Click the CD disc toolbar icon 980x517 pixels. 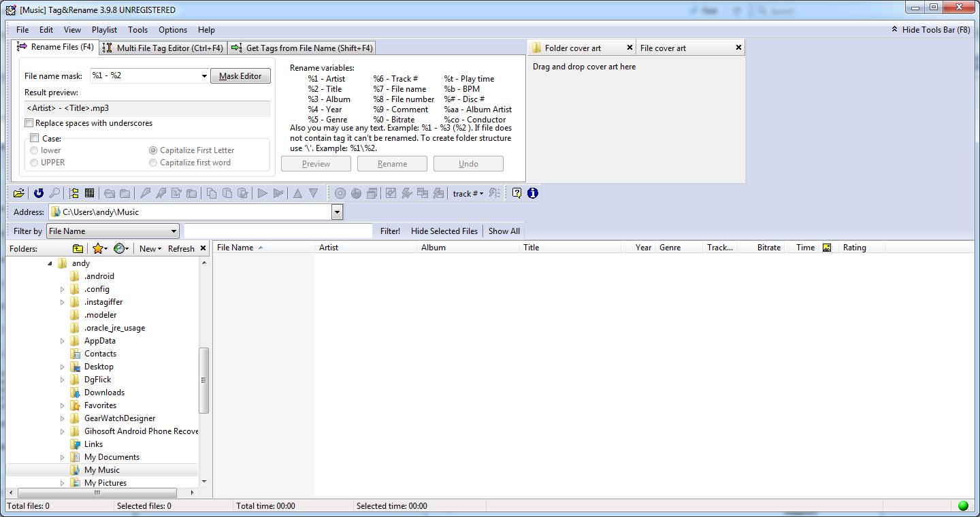(340, 193)
